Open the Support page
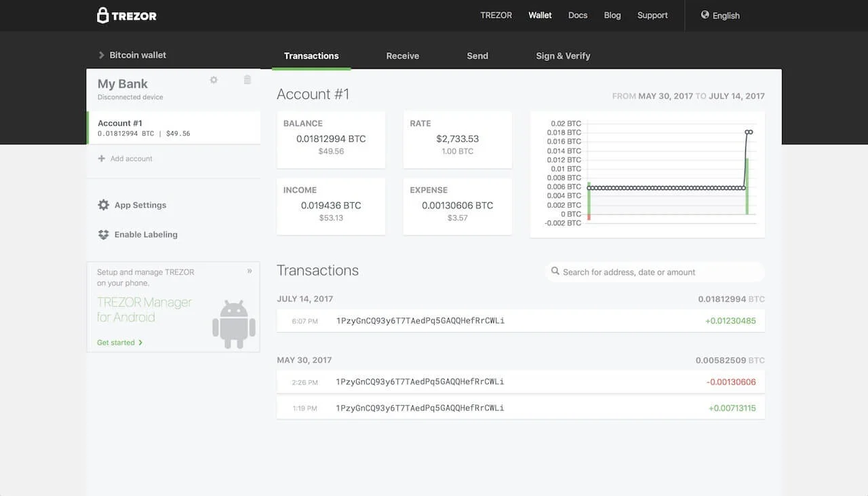The height and width of the screenshot is (496, 868). (652, 15)
